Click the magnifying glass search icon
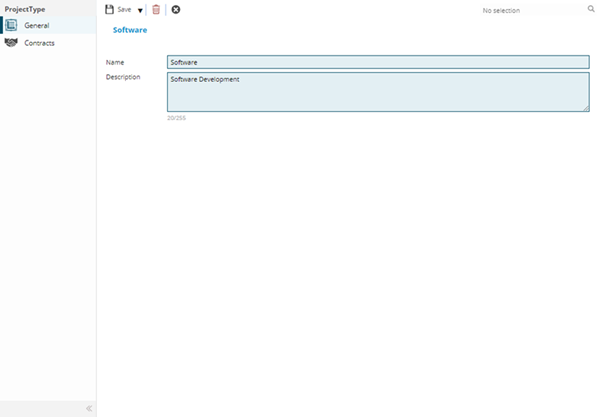The width and height of the screenshot is (600, 417). [x=591, y=9]
